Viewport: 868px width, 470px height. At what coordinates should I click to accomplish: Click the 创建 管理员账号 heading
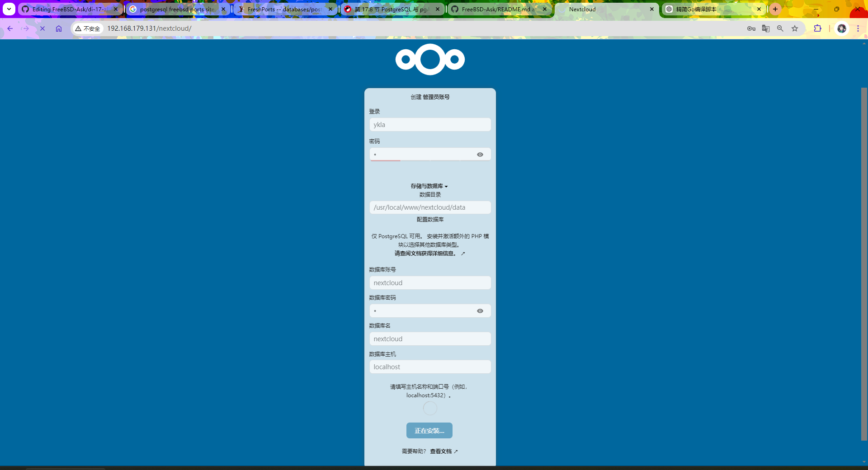[430, 97]
